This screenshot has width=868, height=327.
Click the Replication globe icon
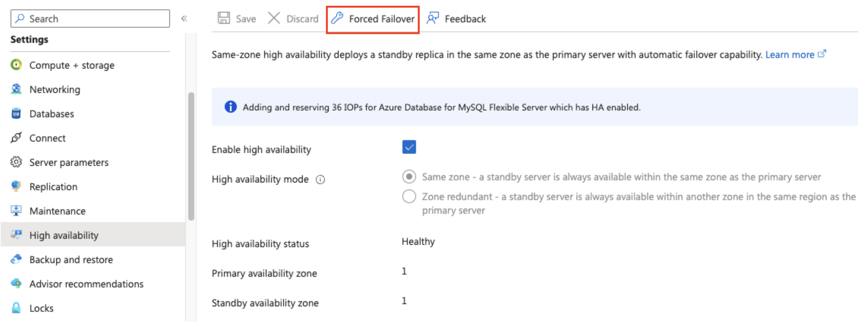16,186
